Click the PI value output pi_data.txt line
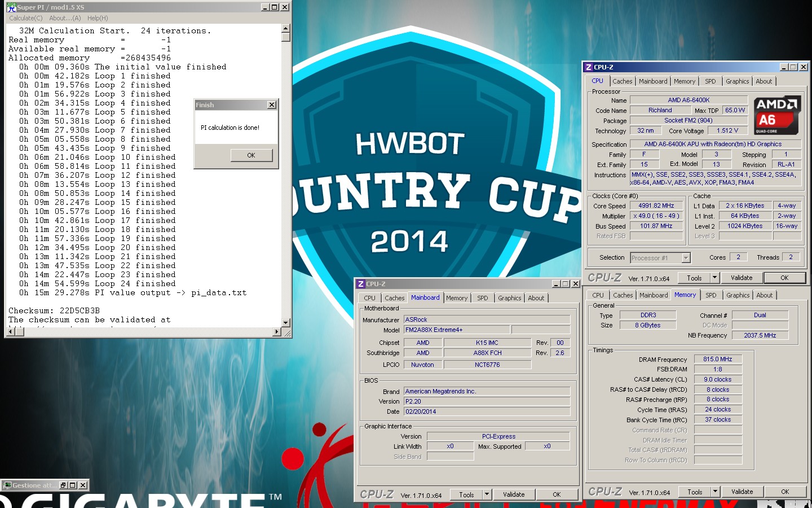The height and width of the screenshot is (508, 812). [x=133, y=292]
